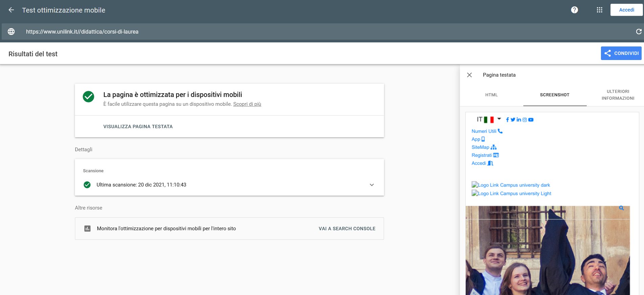Click Logo Link Campus university dark
644x295 pixels.
coord(511,185)
